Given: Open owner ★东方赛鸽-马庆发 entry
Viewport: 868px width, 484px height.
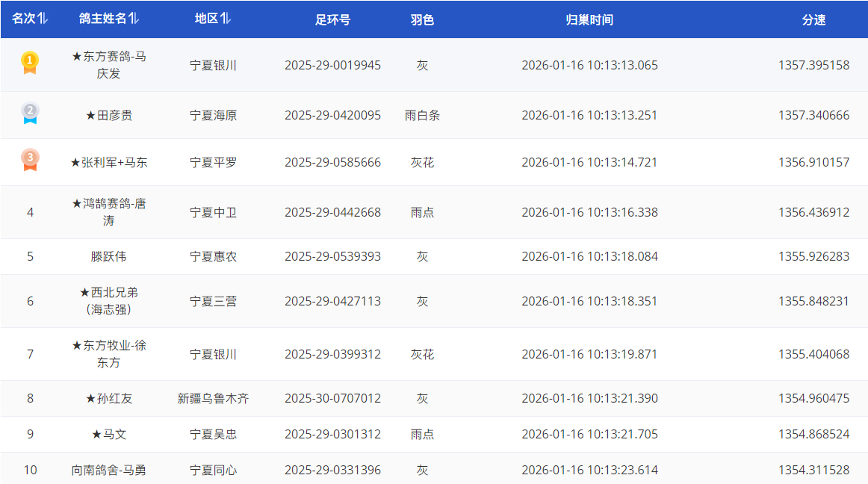Looking at the screenshot, I should point(108,65).
